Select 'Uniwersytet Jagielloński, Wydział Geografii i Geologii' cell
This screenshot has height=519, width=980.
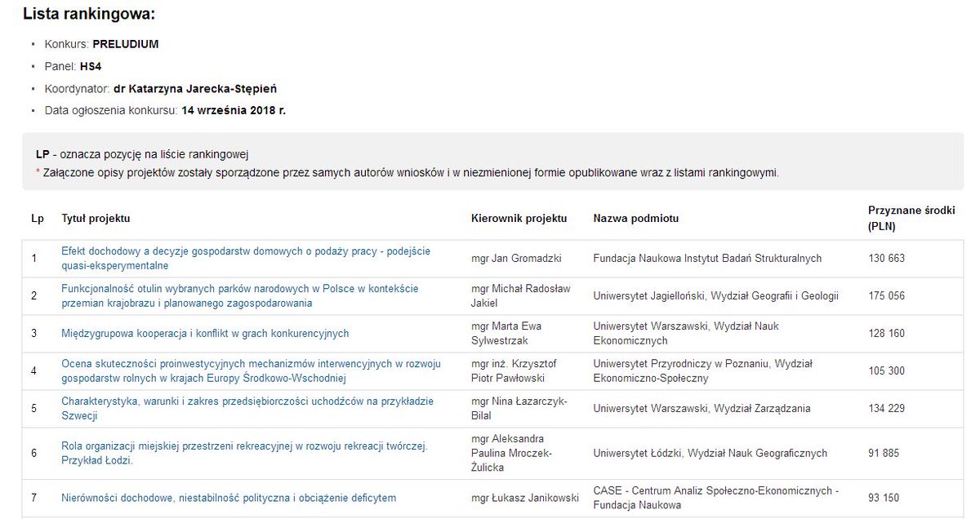[x=716, y=295]
